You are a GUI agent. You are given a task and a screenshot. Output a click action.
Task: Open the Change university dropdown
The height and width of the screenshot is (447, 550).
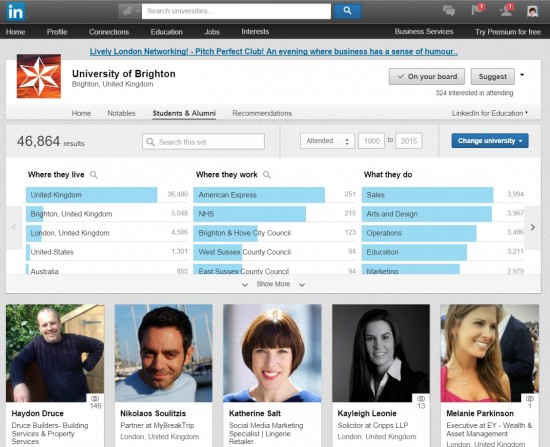pyautogui.click(x=490, y=141)
